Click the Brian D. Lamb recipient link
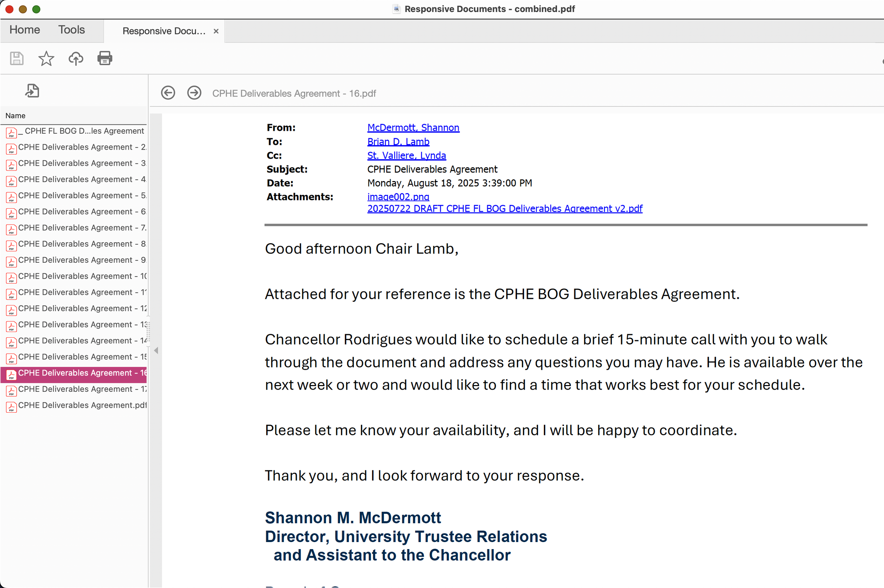This screenshot has height=588, width=884. click(x=398, y=142)
